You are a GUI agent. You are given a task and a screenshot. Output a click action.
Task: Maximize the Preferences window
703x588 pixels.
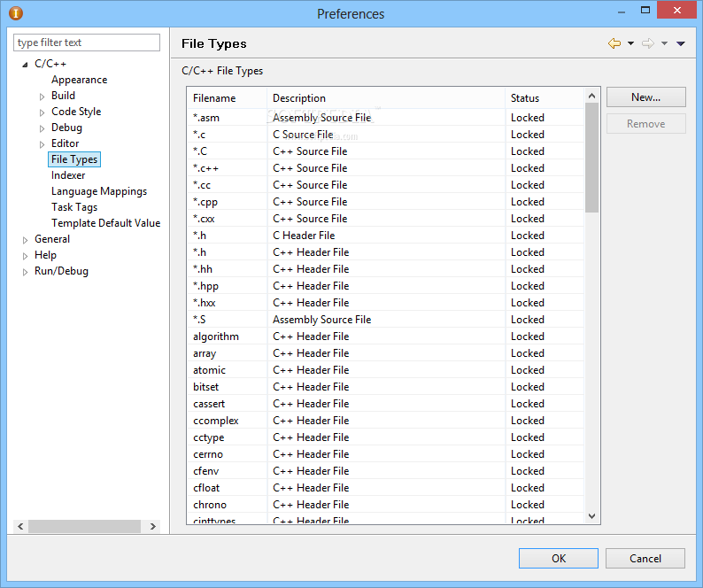pos(645,11)
